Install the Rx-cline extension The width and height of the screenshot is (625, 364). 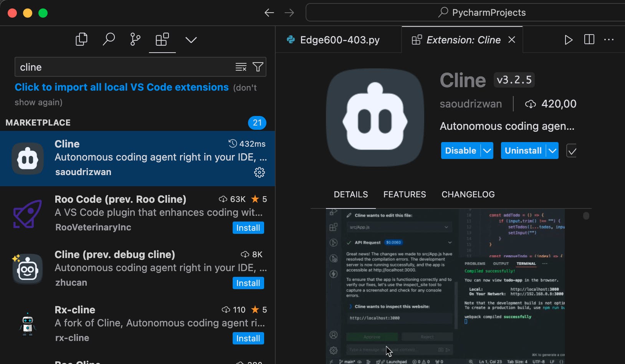(248, 338)
